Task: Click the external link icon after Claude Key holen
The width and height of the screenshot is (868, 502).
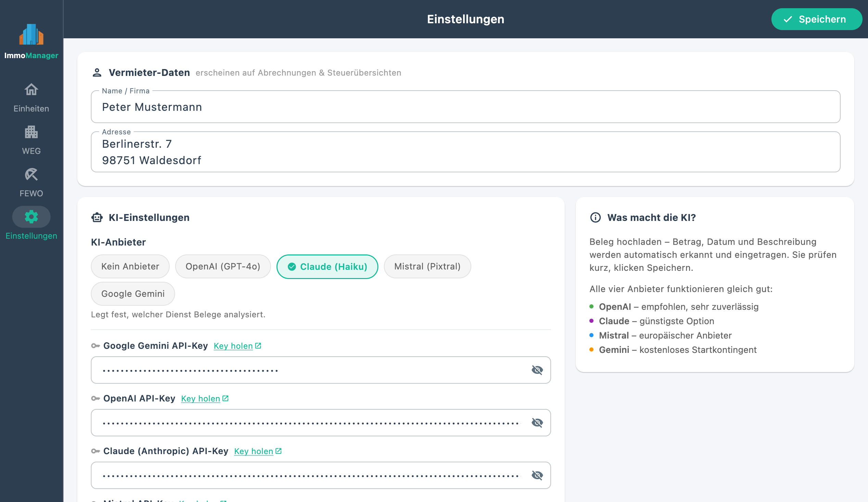Action: (279, 451)
